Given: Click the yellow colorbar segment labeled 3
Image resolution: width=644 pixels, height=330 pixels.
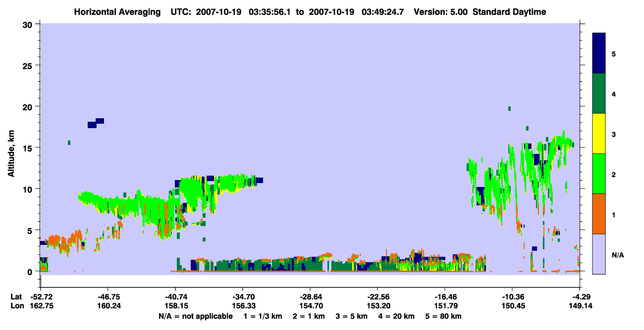Looking at the screenshot, I should pos(599,134).
